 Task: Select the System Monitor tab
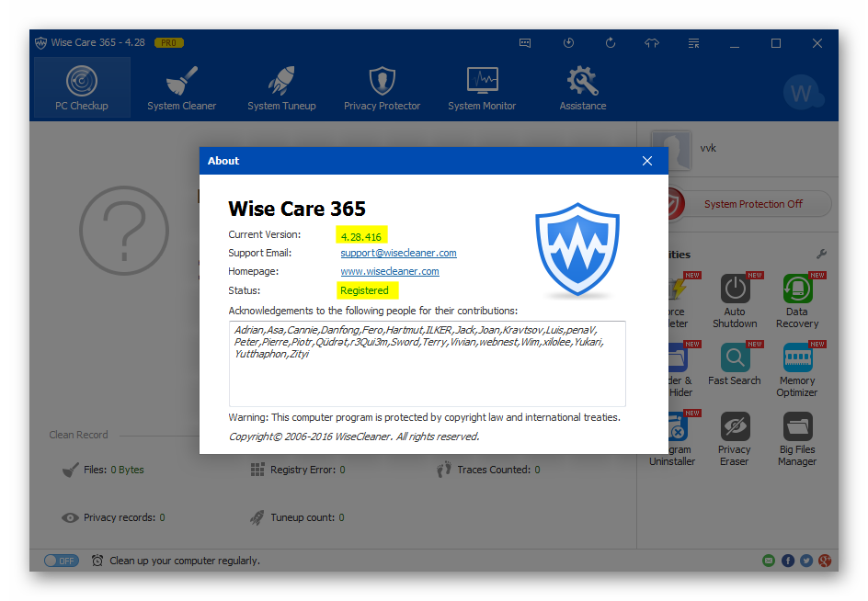[x=482, y=87]
